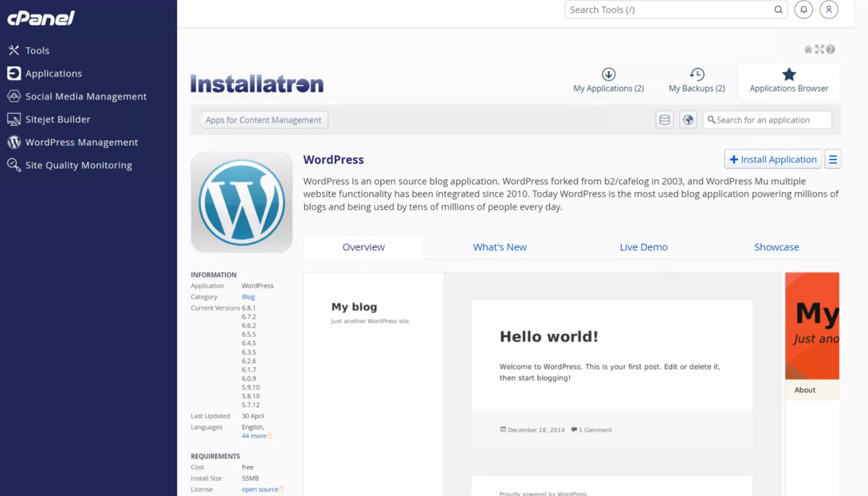Switch to the What's New tab
Image resolution: width=868 pixels, height=496 pixels.
pos(500,247)
